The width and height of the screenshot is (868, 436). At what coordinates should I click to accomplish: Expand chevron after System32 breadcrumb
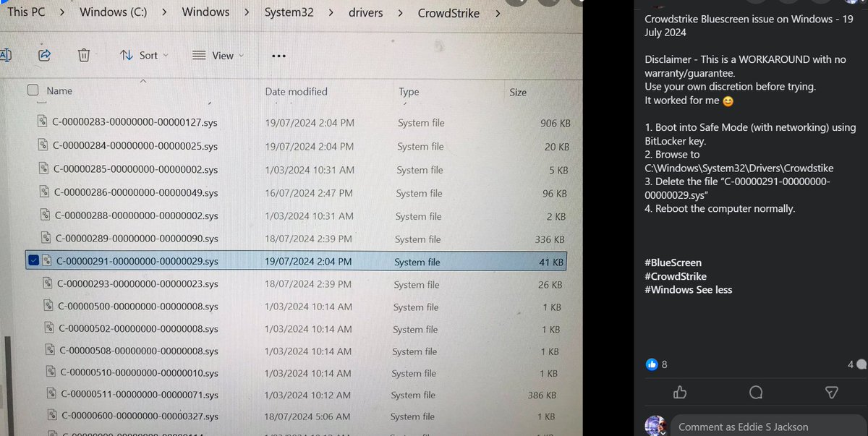331,12
